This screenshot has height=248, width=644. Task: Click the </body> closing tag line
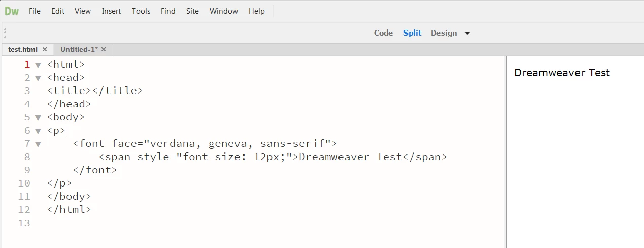pyautogui.click(x=69, y=197)
